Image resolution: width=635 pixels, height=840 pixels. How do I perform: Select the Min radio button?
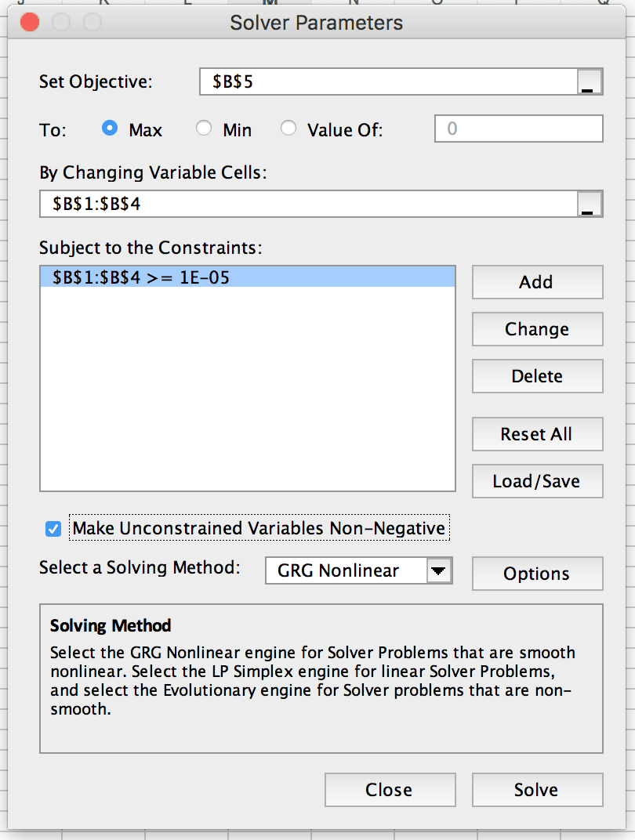pos(201,129)
